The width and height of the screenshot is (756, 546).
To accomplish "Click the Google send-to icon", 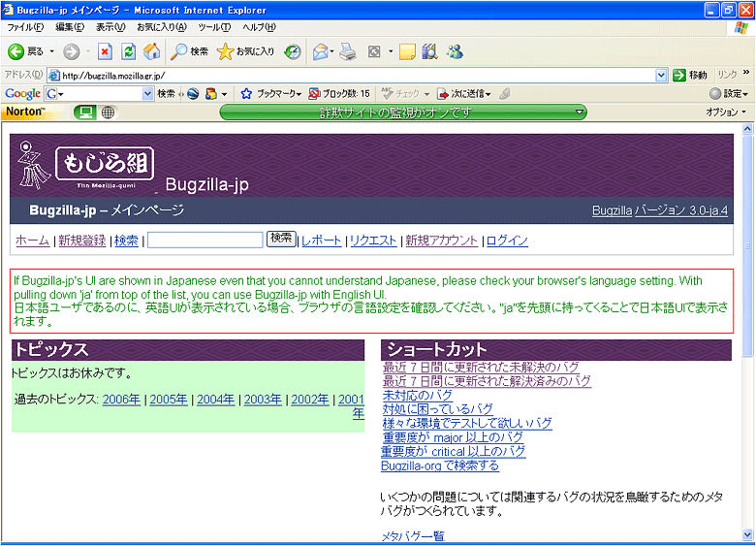I will point(443,93).
